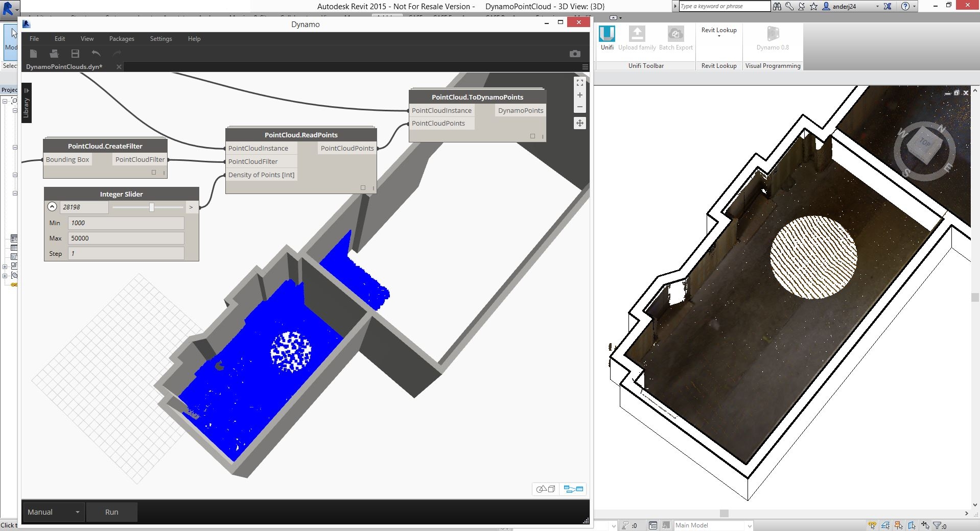Open the File menu in Dynamo
980x531 pixels.
click(34, 39)
